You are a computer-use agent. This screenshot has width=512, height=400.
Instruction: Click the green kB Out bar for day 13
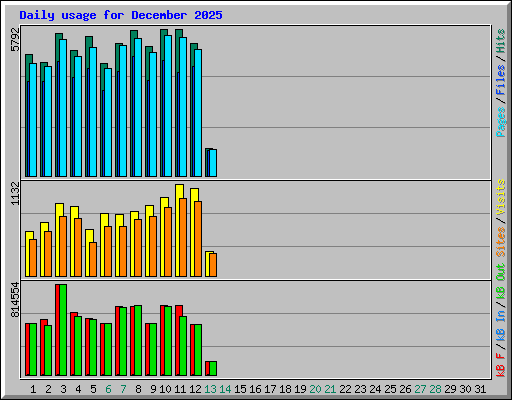(213, 368)
